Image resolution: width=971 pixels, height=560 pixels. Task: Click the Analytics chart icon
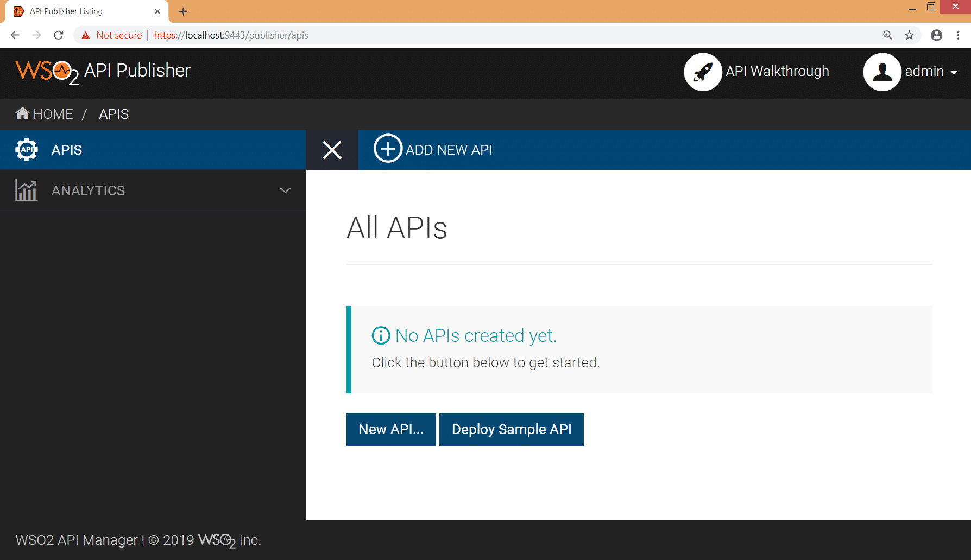tap(27, 190)
